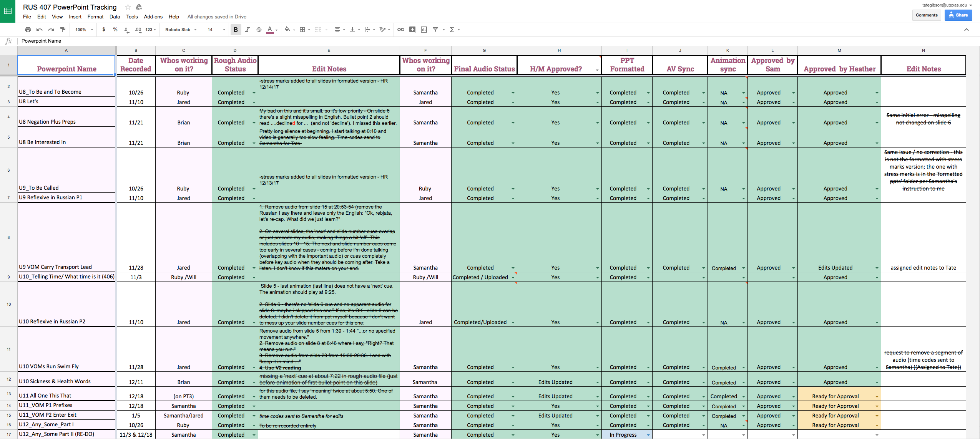Open the View menu
The height and width of the screenshot is (439, 980).
(57, 17)
